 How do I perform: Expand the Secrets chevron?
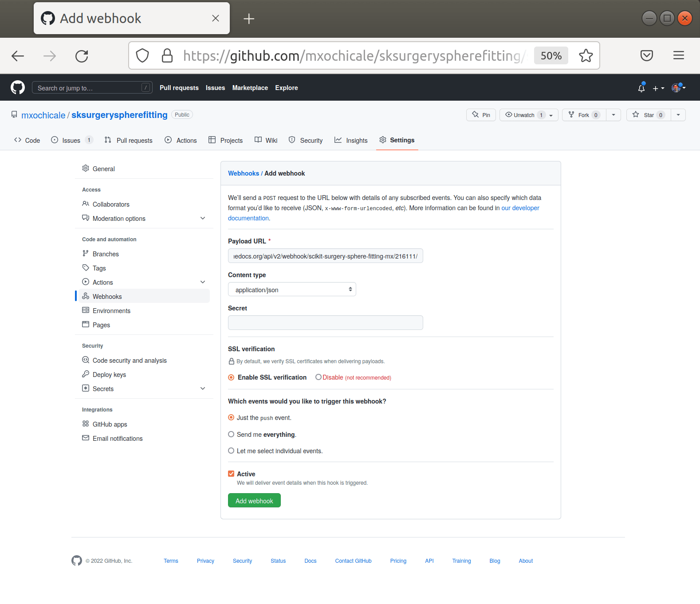pyautogui.click(x=203, y=388)
